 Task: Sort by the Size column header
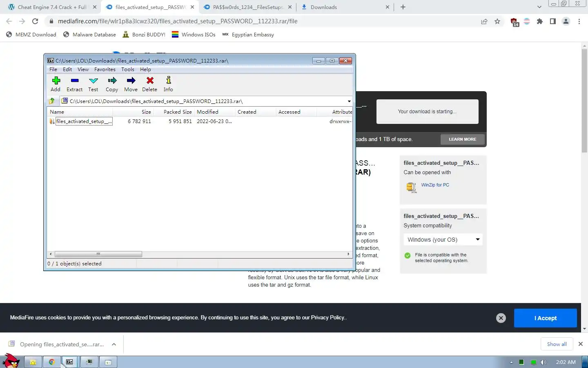(133, 112)
